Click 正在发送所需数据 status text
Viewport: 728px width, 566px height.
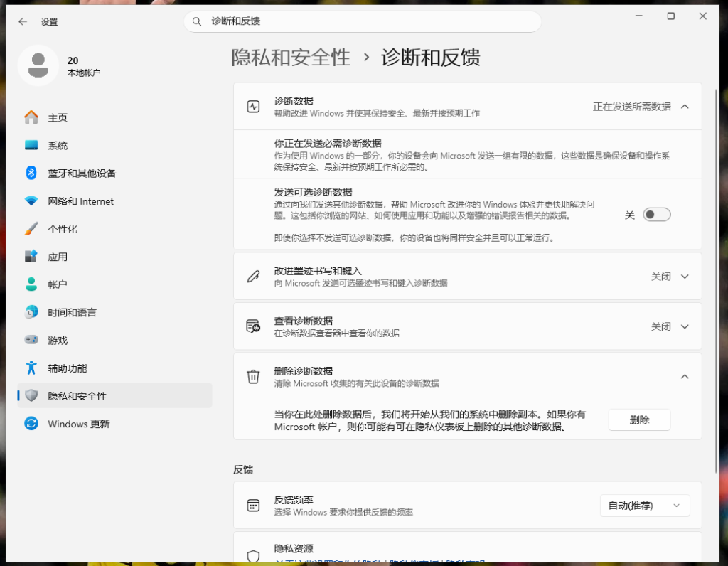point(631,107)
